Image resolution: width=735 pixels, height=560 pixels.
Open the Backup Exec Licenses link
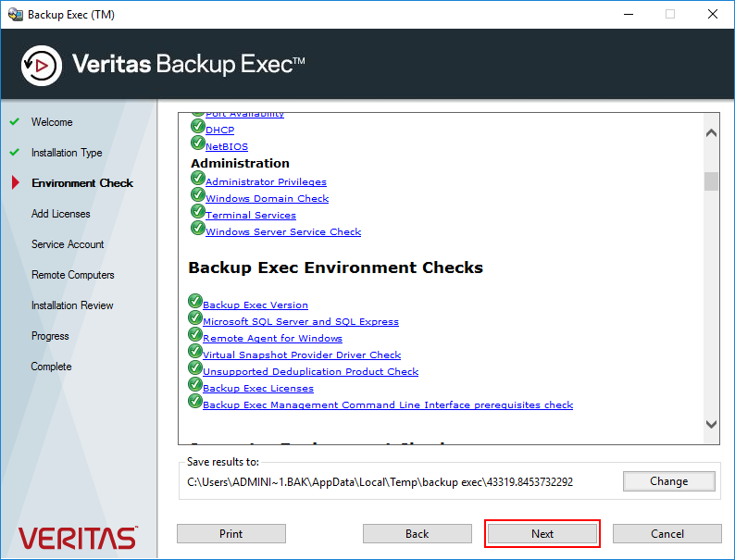click(x=258, y=388)
